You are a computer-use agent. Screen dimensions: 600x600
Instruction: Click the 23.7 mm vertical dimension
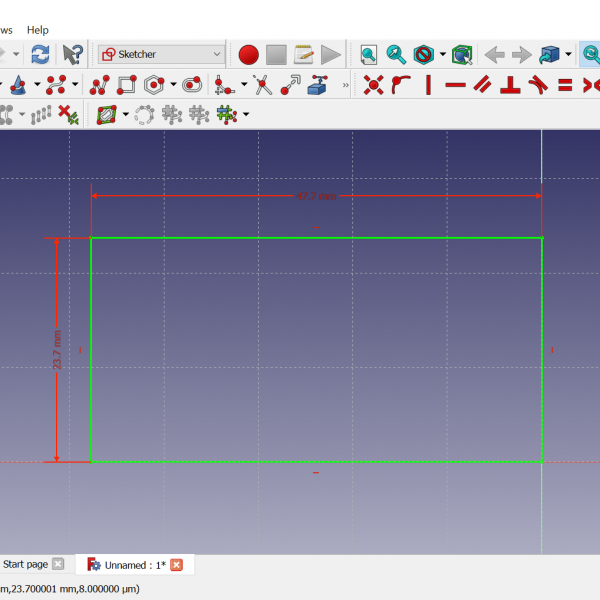pyautogui.click(x=58, y=350)
